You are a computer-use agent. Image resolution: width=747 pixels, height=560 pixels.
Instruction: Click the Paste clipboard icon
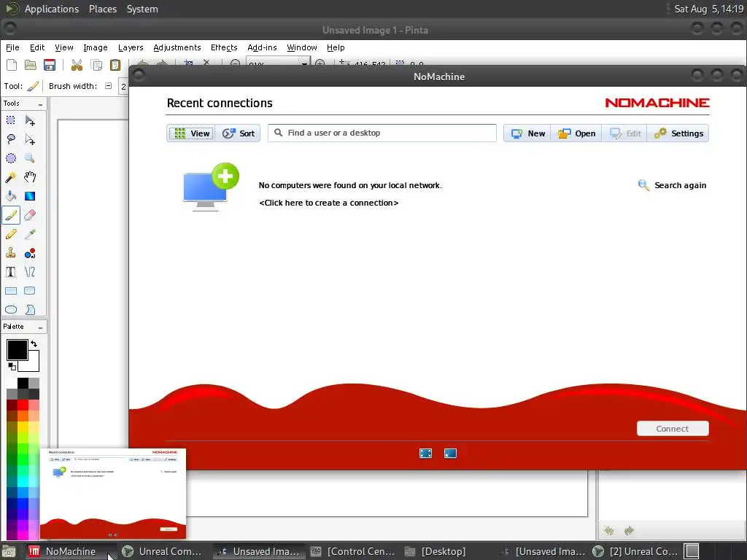coord(115,65)
